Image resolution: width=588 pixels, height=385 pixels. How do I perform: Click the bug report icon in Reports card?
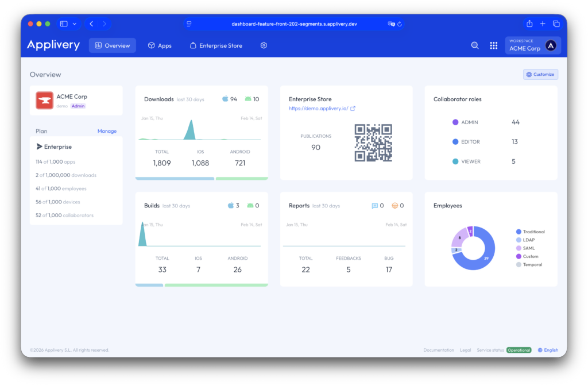[x=394, y=205]
